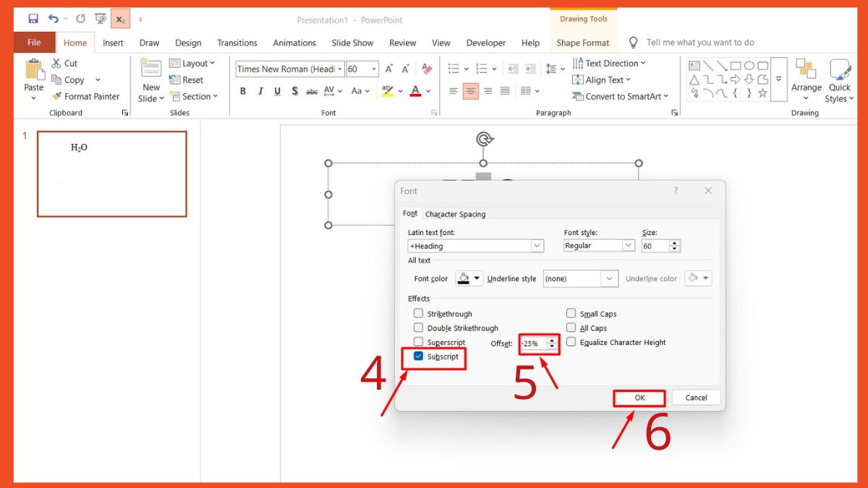Open the Font color picker in dialog
The height and width of the screenshot is (488, 868).
(469, 278)
